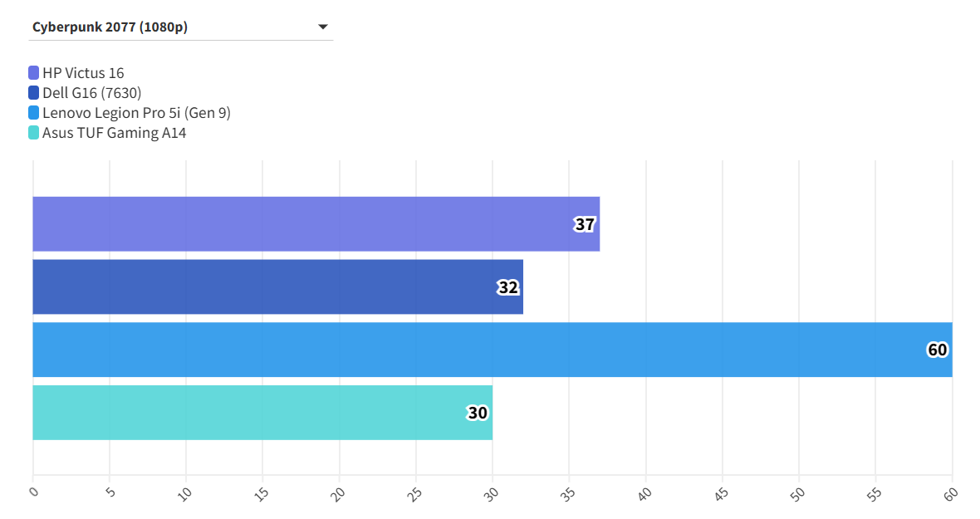980x519 pixels.
Task: Click the 60 value label
Action: click(x=937, y=350)
